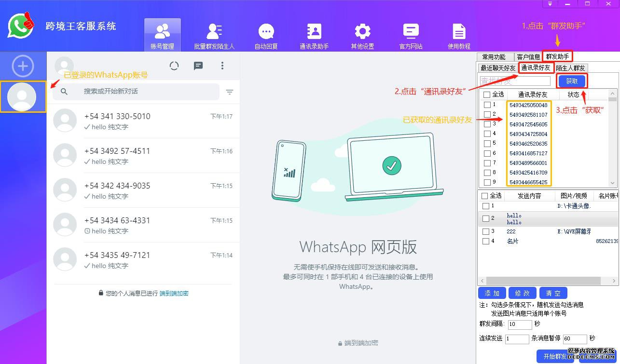Screen dimensions: 620x364
Task: Switch to the 陌生人群发 tab
Action: point(571,67)
